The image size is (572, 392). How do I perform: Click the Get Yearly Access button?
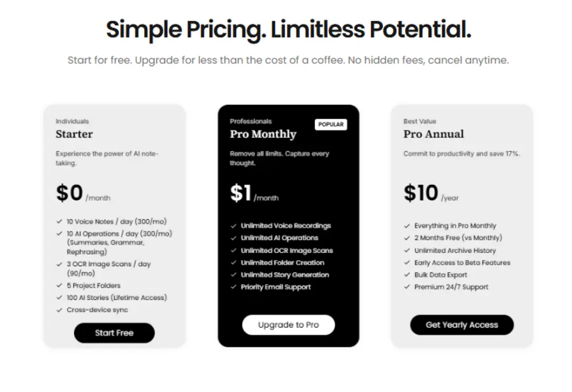(x=462, y=325)
